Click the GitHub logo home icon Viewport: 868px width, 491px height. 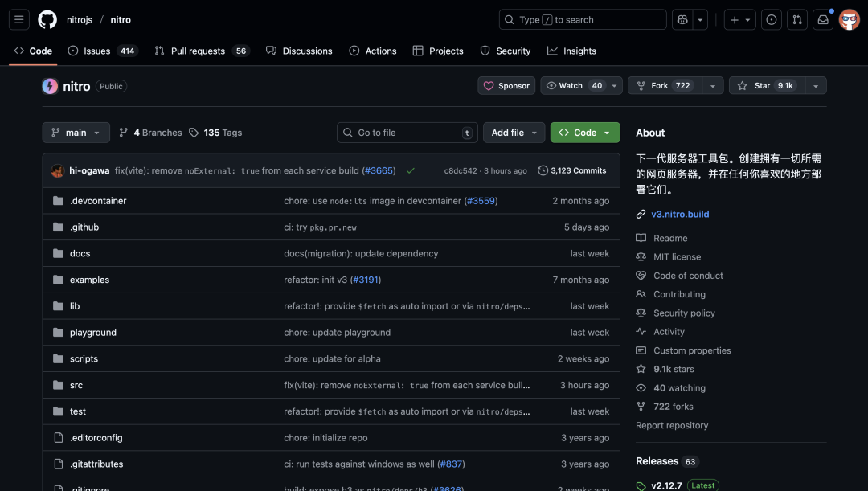[x=47, y=20]
